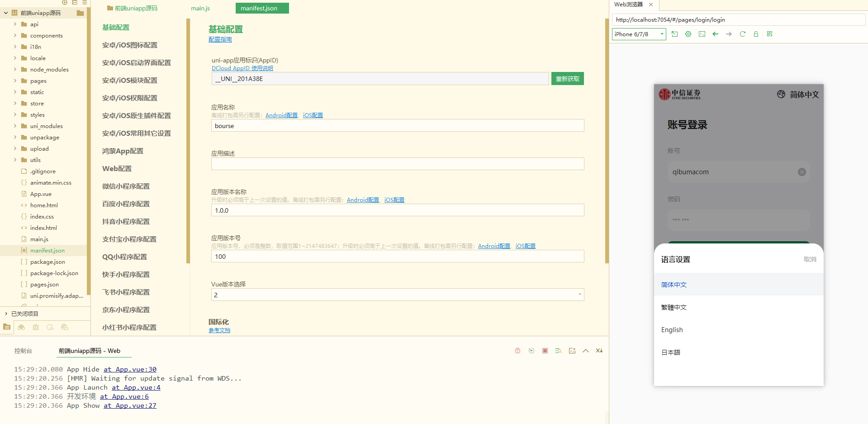The width and height of the screenshot is (868, 424).
Task: Click the 应用名称 input containing bourse
Action: pos(398,126)
